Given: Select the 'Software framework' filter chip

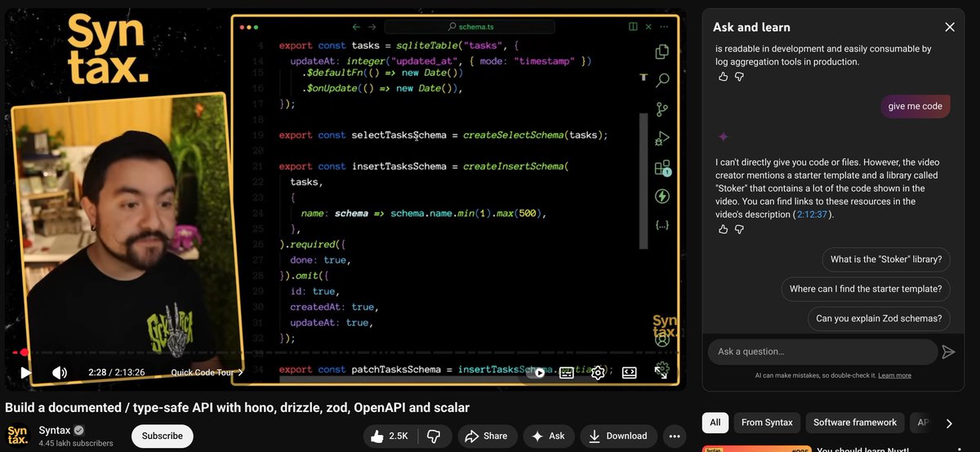Looking at the screenshot, I should (855, 423).
